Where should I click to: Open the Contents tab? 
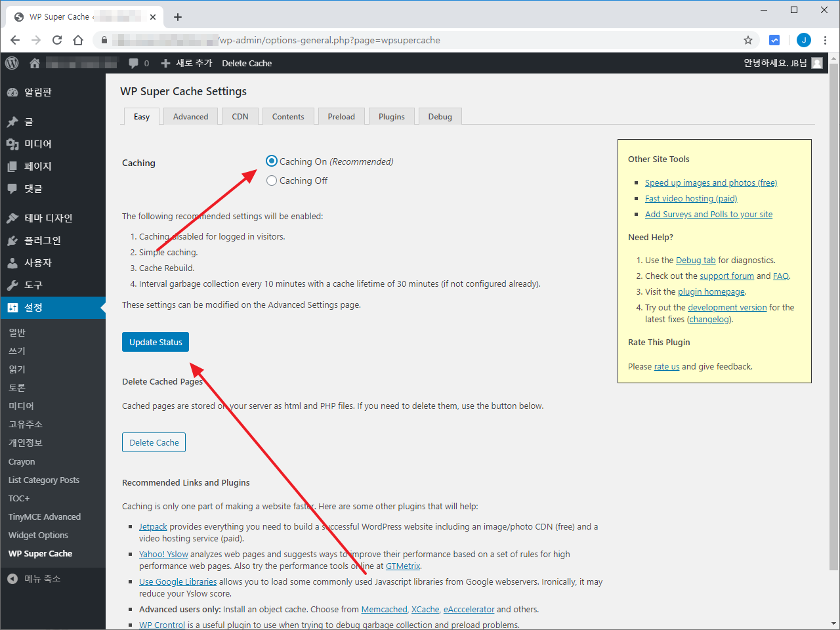288,116
